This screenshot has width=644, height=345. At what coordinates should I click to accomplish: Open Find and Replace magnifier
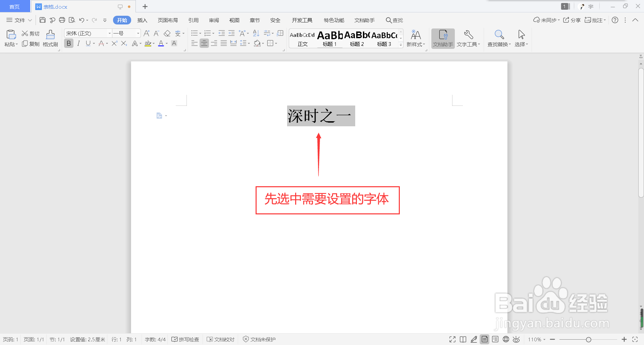(499, 38)
